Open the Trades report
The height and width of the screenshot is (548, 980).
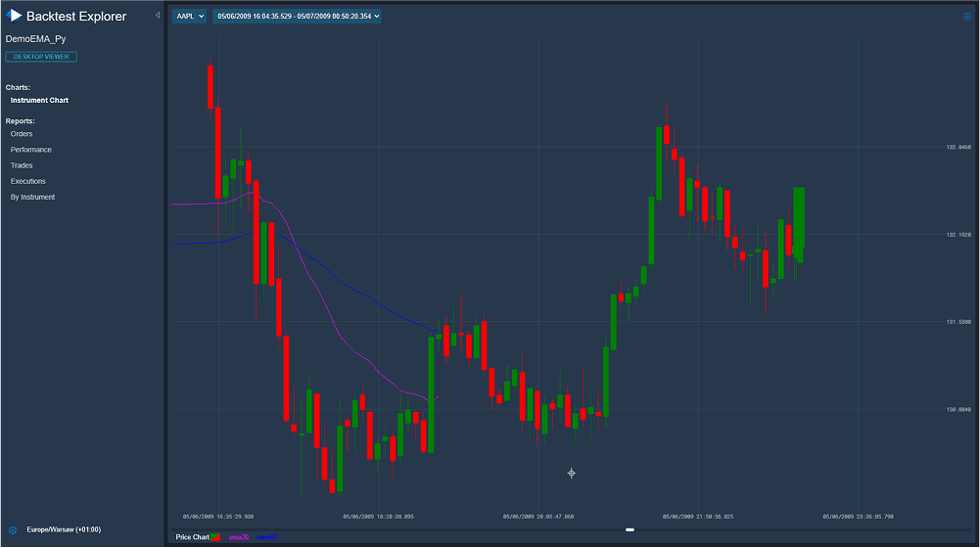[22, 165]
